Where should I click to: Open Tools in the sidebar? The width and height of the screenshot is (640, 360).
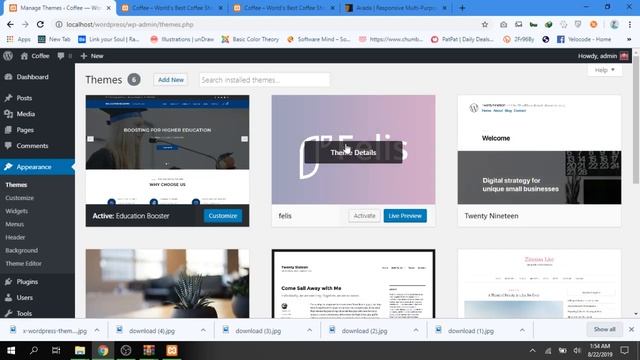(24, 313)
